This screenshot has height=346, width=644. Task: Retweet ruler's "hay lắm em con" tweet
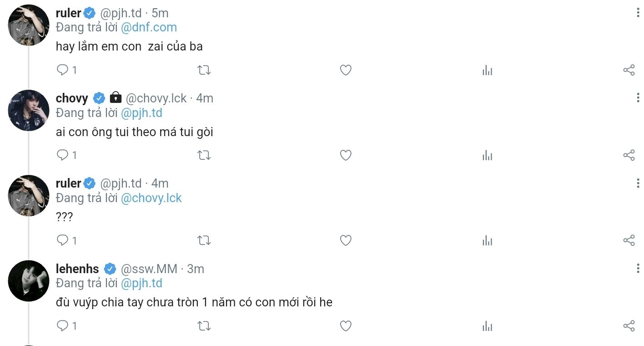pyautogui.click(x=204, y=70)
